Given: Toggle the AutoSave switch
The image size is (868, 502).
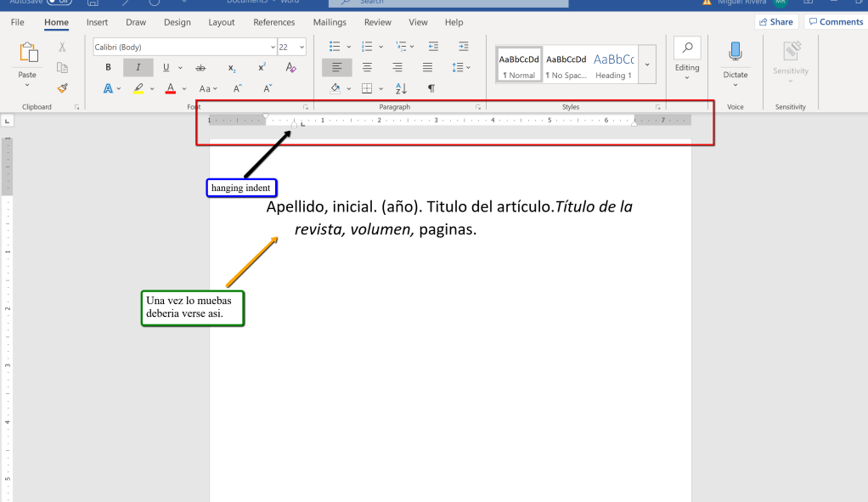Looking at the screenshot, I should point(59,2).
